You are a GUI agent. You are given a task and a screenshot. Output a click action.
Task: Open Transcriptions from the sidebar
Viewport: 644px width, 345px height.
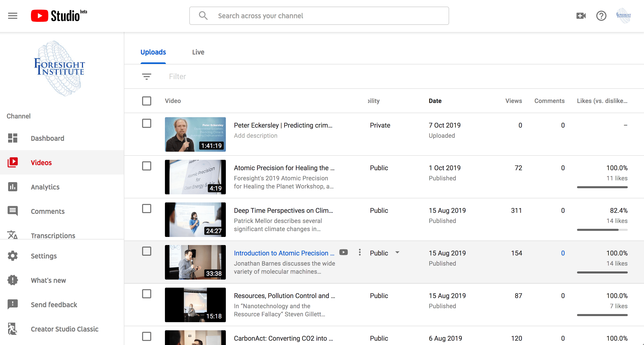click(53, 235)
